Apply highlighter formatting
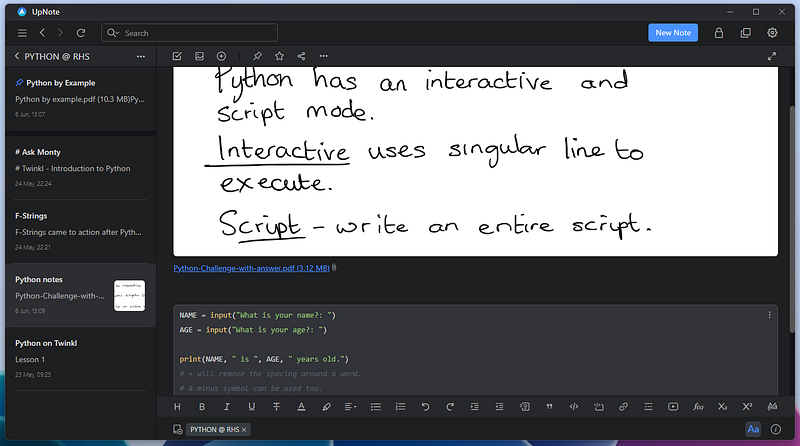Image resolution: width=800 pixels, height=446 pixels. click(x=326, y=407)
